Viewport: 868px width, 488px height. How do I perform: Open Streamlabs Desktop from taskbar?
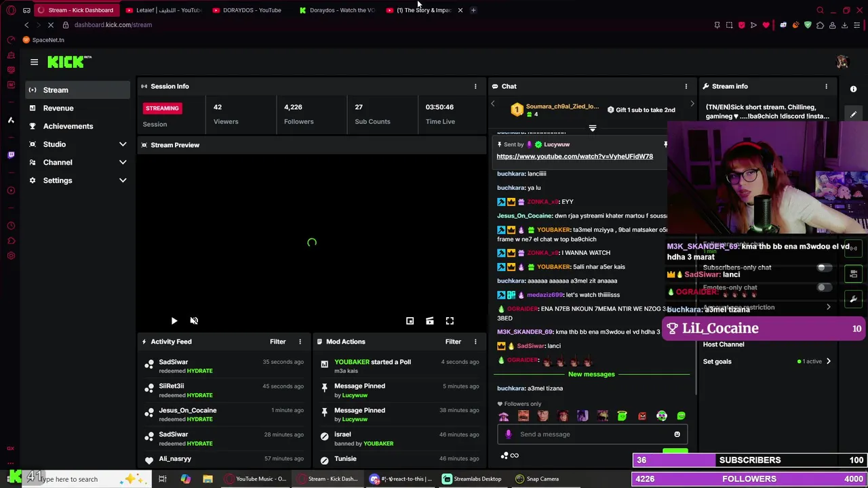[x=471, y=479]
